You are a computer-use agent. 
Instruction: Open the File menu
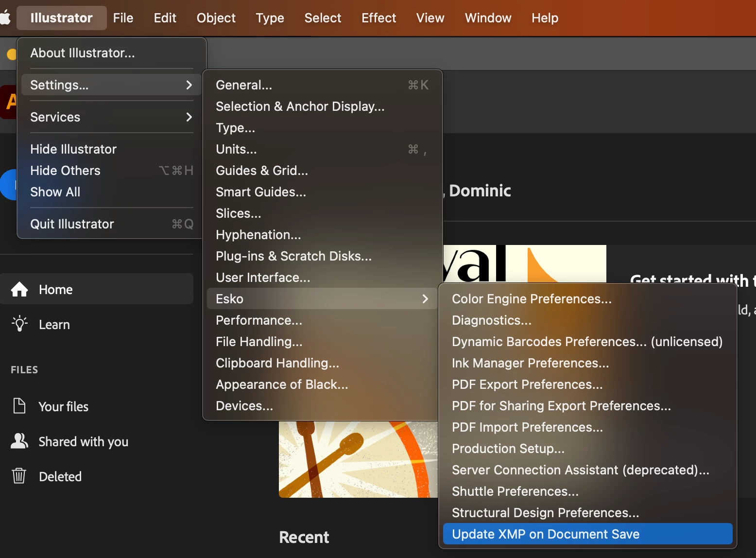[x=123, y=18]
